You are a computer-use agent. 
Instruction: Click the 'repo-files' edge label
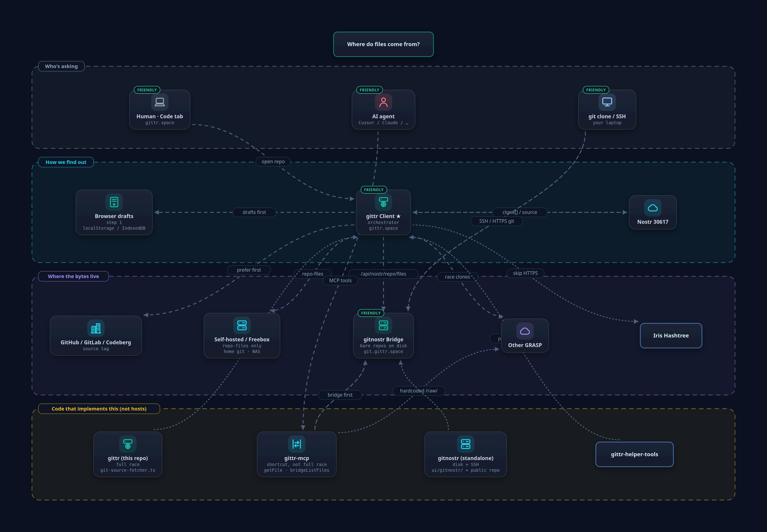coord(313,274)
